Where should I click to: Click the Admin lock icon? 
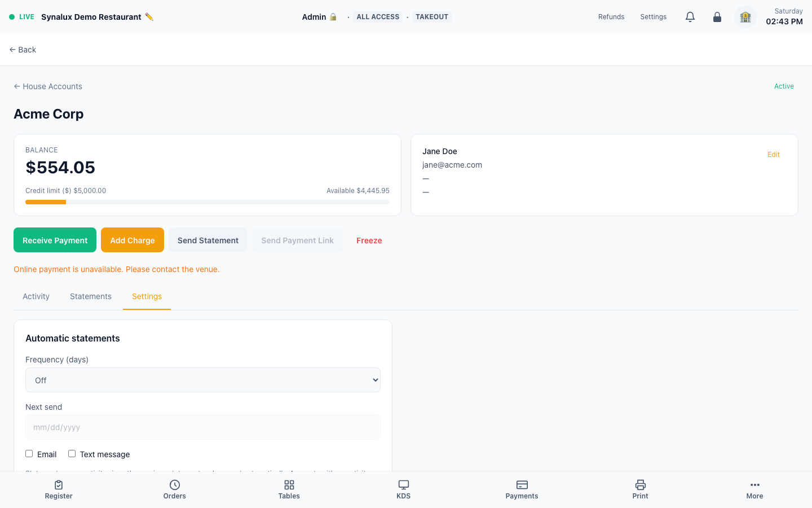click(333, 17)
